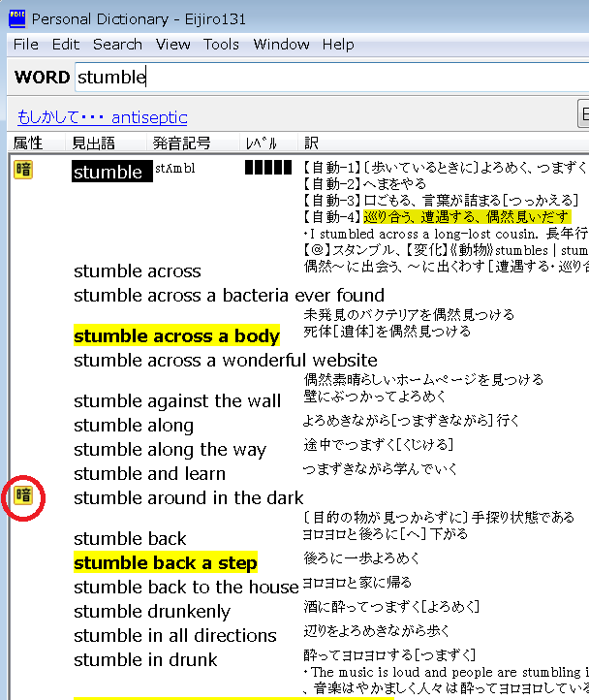Click translation 酒に酔ってつまずく[よろめく]
The width and height of the screenshot is (589, 700).
pos(391,606)
